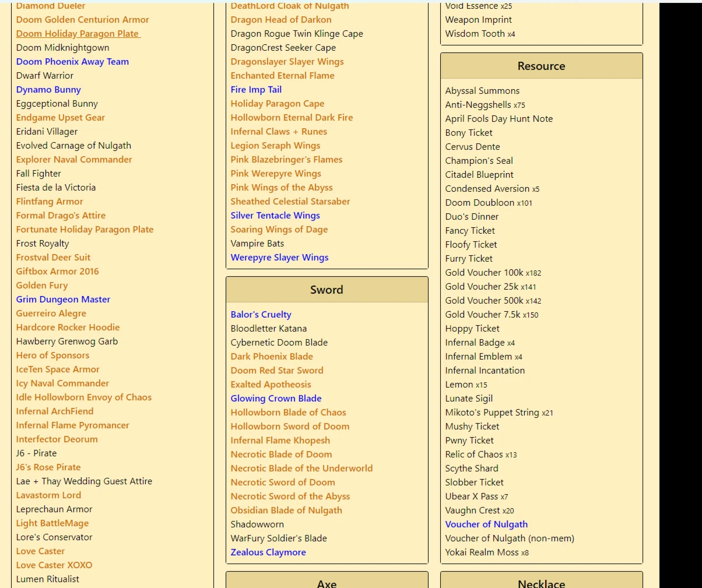Open Legion Seraph Wings link
The image size is (702, 588).
(275, 146)
